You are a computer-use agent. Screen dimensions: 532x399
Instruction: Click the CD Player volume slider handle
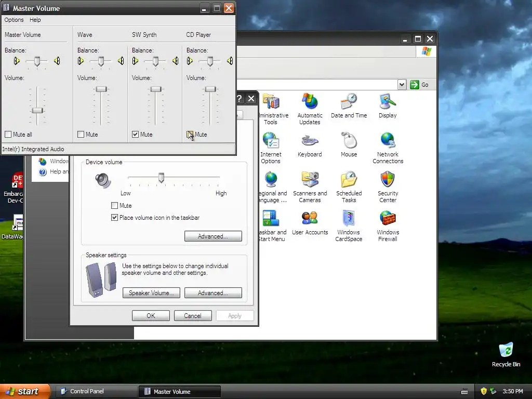point(210,89)
